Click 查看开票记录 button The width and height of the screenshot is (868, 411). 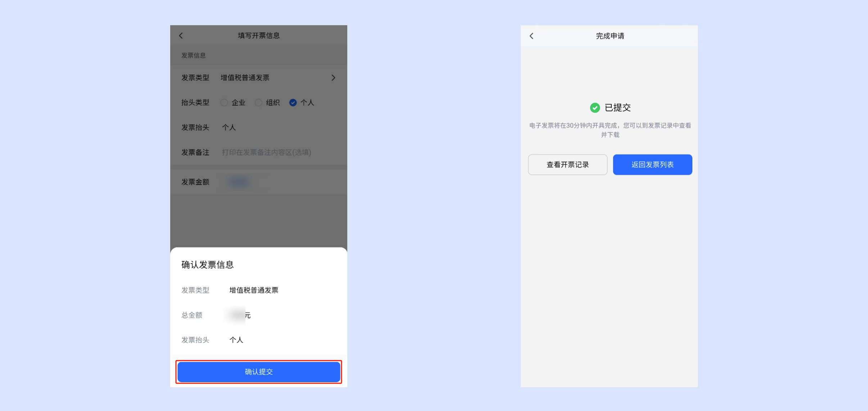(x=568, y=165)
